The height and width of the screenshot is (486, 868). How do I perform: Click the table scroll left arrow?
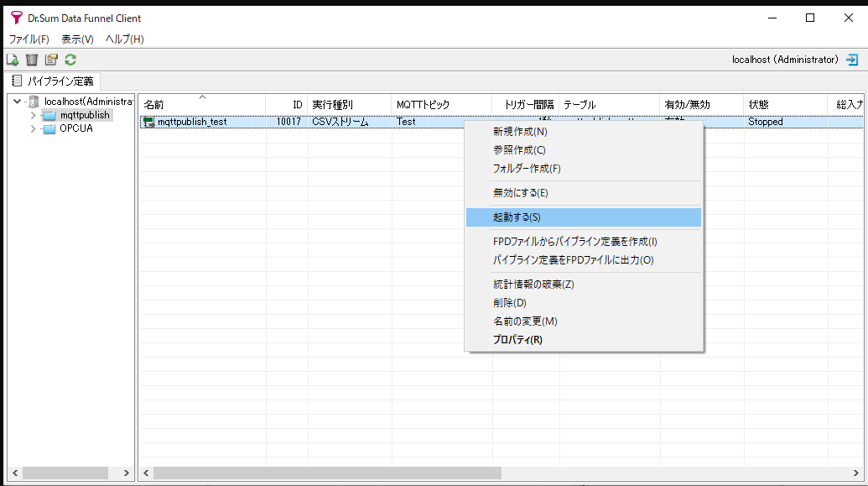pyautogui.click(x=146, y=473)
